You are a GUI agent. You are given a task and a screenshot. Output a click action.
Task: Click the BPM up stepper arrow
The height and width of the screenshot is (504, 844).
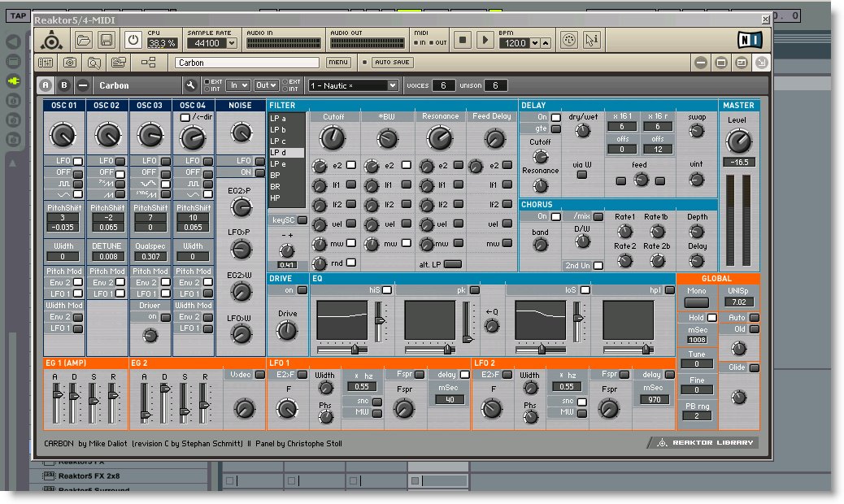(x=546, y=43)
